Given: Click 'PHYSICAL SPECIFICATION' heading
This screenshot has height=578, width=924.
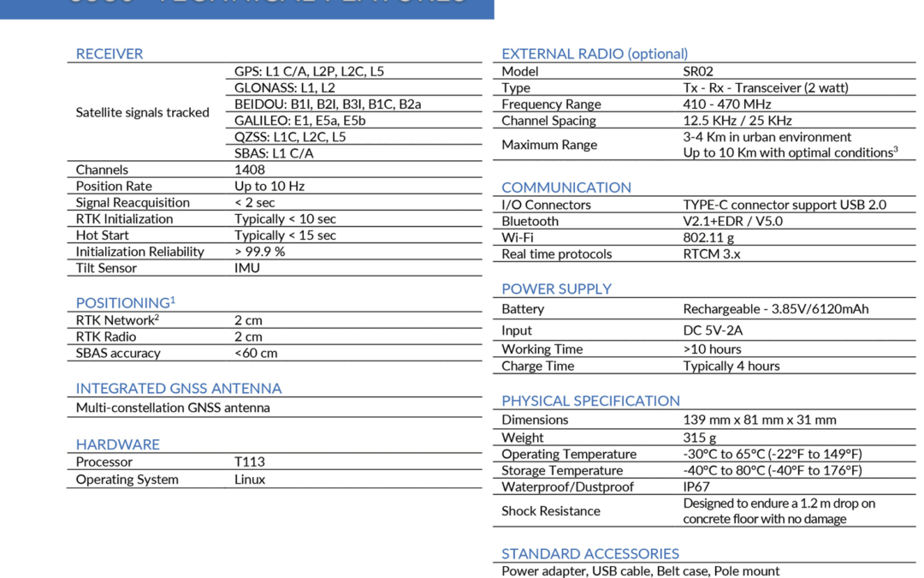Looking at the screenshot, I should click(x=590, y=401).
